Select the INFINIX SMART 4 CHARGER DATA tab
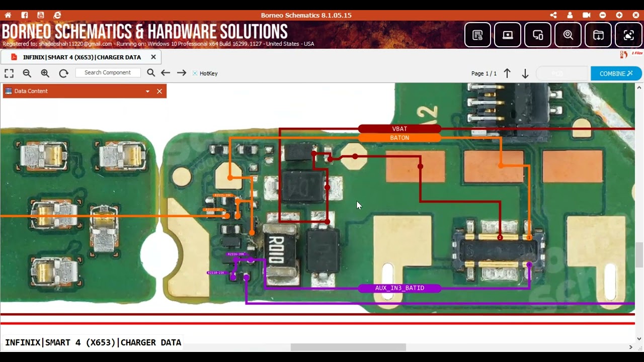The image size is (644, 362). click(x=82, y=57)
